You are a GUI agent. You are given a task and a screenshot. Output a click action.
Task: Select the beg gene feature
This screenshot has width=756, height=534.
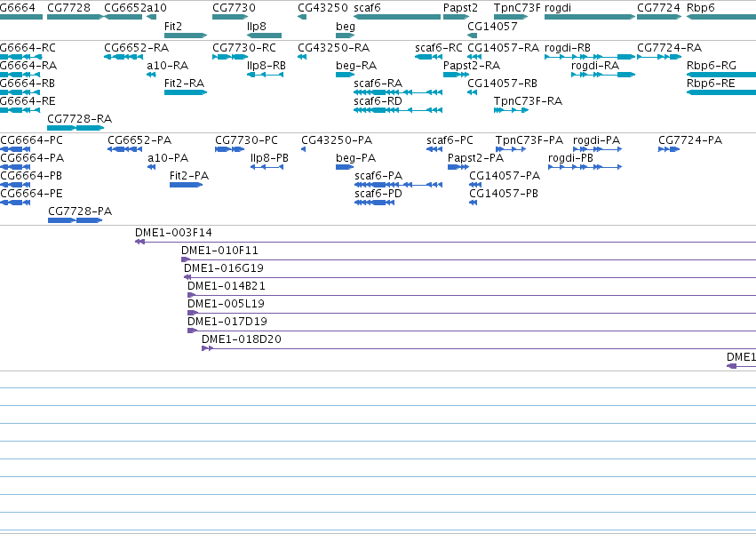click(346, 36)
